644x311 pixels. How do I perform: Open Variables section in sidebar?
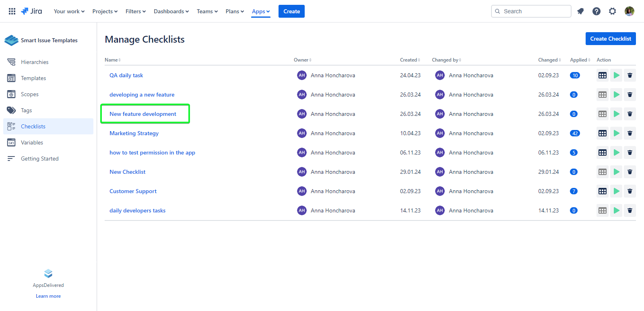click(32, 142)
